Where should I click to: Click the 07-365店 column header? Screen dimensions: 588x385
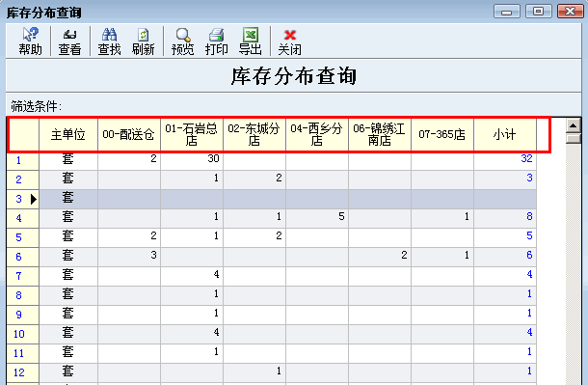point(442,134)
